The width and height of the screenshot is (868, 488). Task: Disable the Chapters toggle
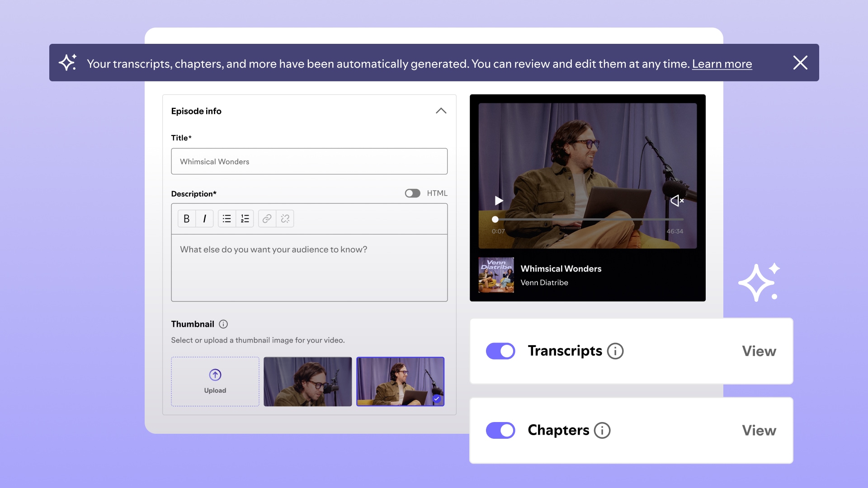coord(500,430)
